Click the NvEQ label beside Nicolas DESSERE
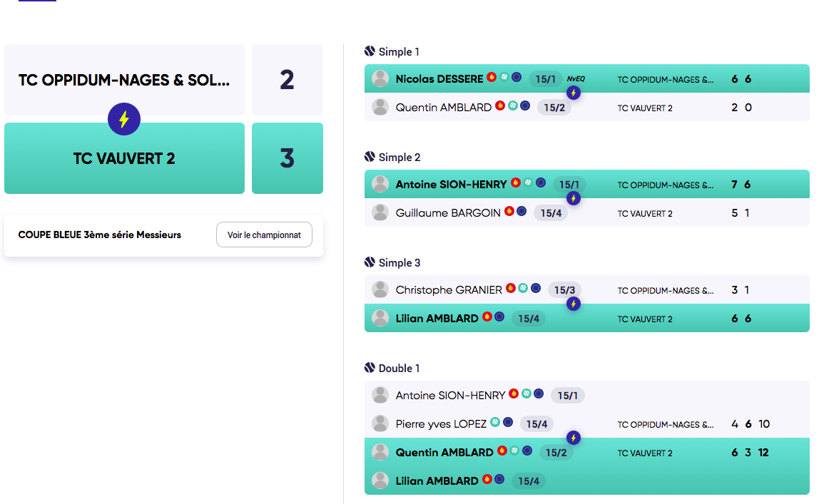The width and height of the screenshot is (824, 504). (x=576, y=78)
